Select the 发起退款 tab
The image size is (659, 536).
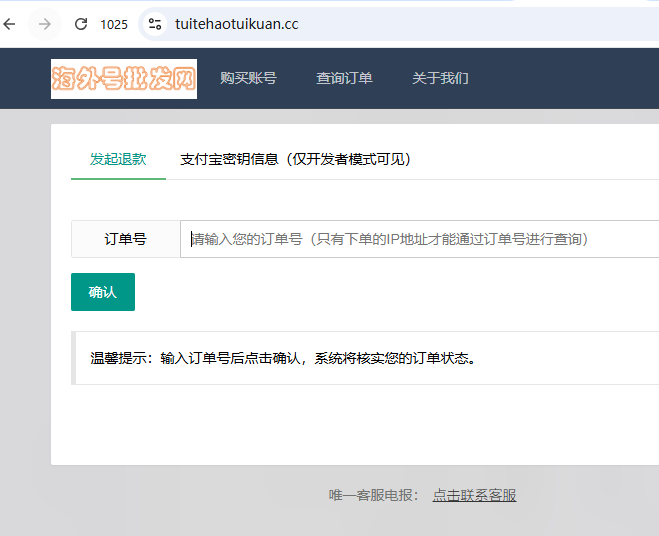click(x=118, y=159)
